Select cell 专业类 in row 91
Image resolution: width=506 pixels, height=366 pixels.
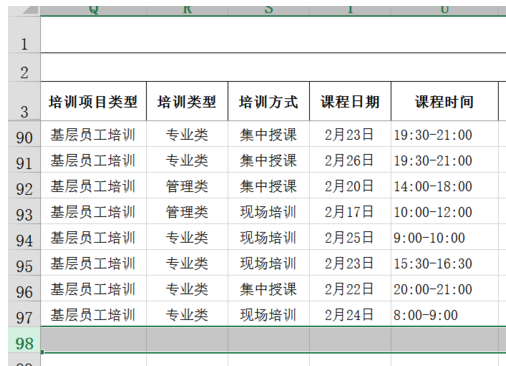coord(187,160)
